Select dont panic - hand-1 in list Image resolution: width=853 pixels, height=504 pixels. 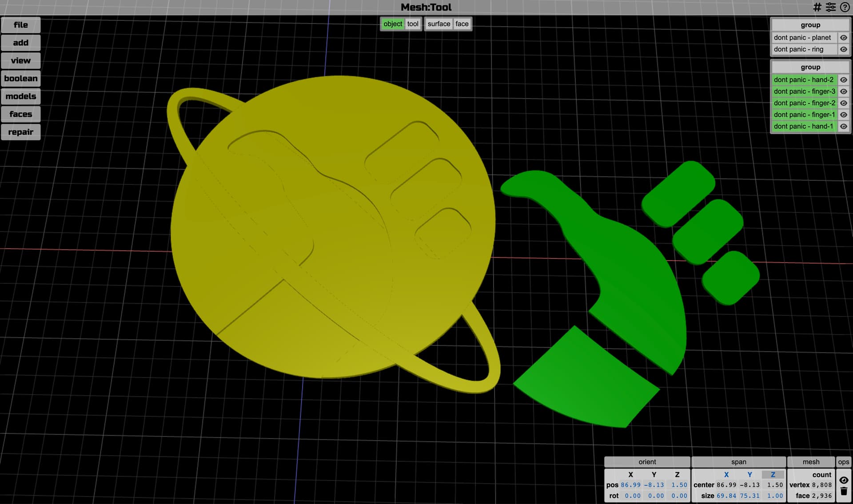point(805,126)
